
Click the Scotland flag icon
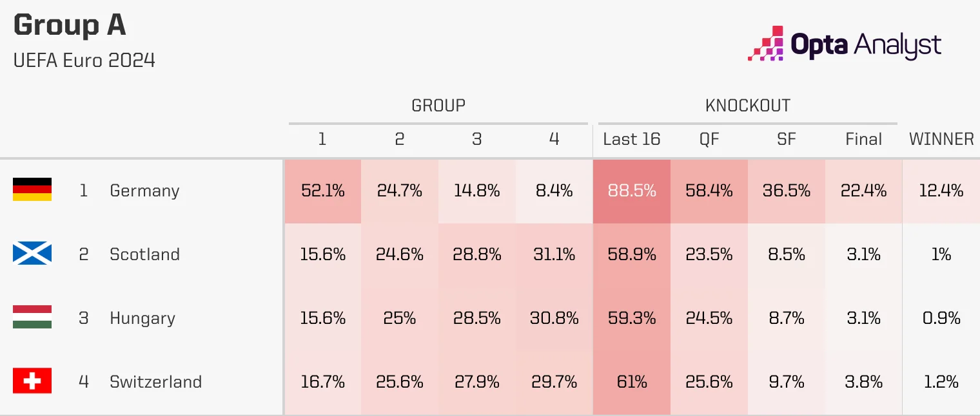tap(32, 254)
